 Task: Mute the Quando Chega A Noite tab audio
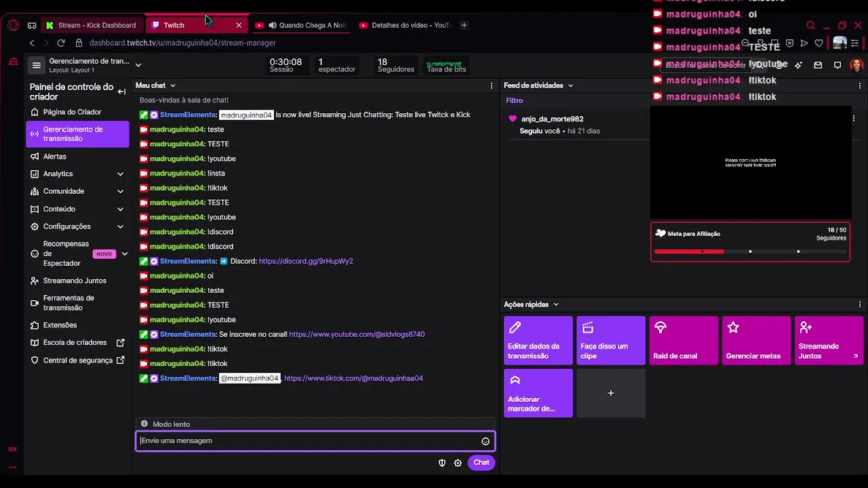click(272, 25)
